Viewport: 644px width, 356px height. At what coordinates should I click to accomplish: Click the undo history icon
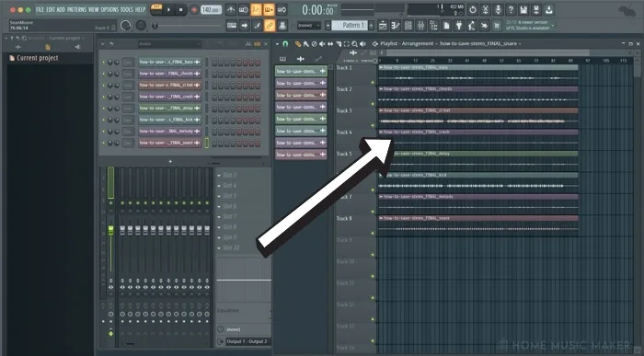[473, 10]
